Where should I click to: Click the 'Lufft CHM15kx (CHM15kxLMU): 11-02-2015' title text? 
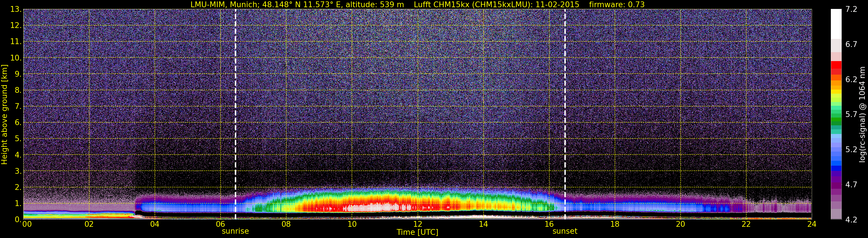pyautogui.click(x=496, y=4)
